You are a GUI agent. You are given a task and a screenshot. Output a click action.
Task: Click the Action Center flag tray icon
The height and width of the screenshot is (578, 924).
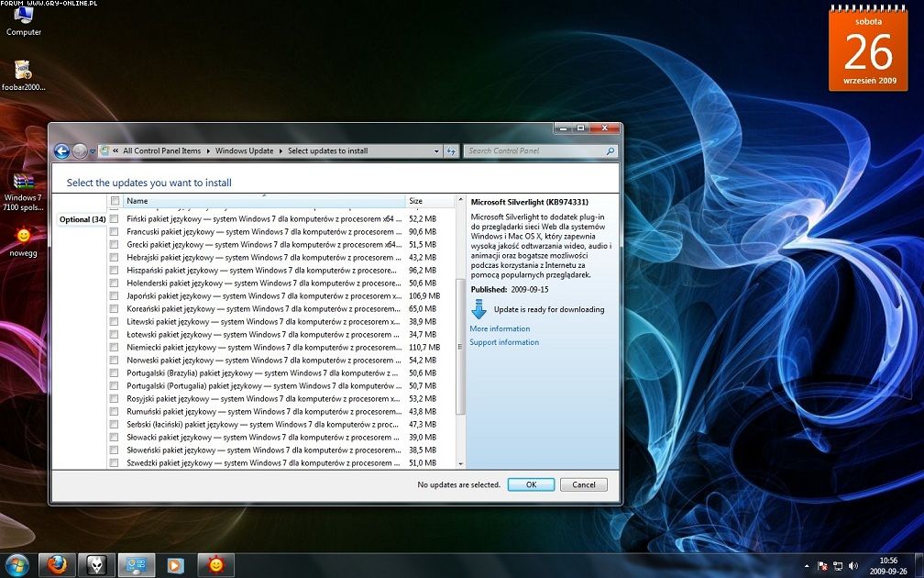pyautogui.click(x=822, y=566)
